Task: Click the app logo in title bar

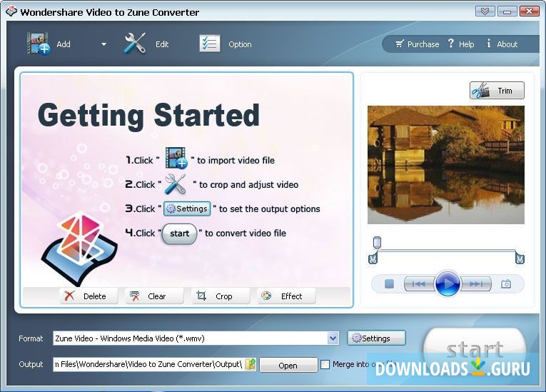Action: (x=11, y=11)
